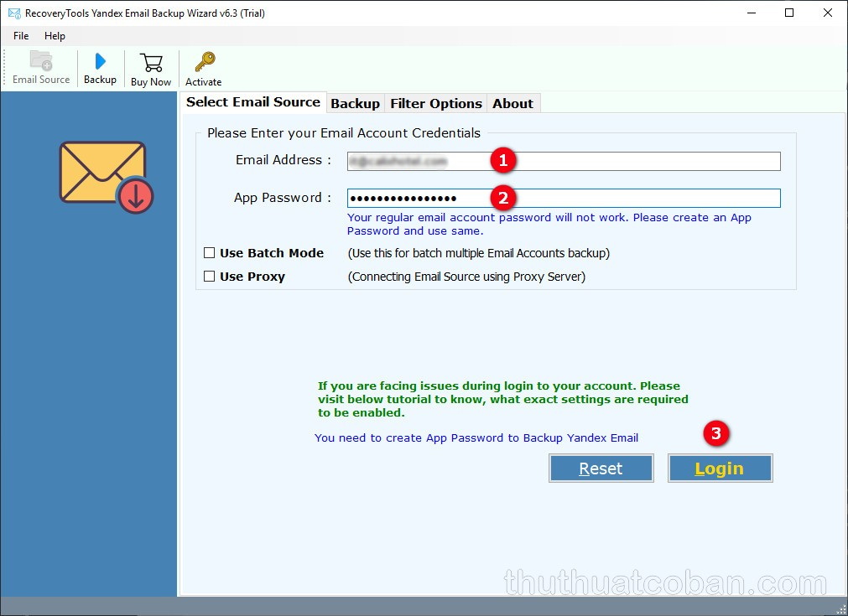This screenshot has width=848, height=616.
Task: Open Buy Now shopping cart icon
Action: pyautogui.click(x=151, y=63)
